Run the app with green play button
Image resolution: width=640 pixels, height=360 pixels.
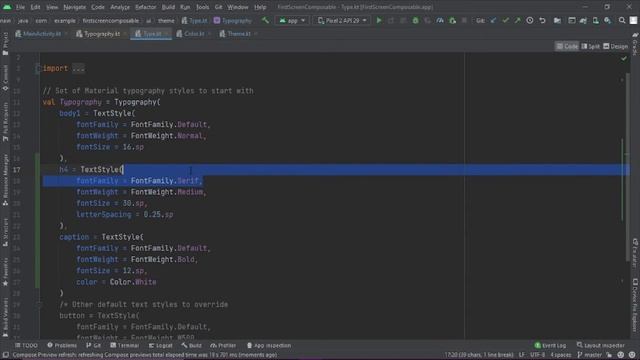point(379,20)
